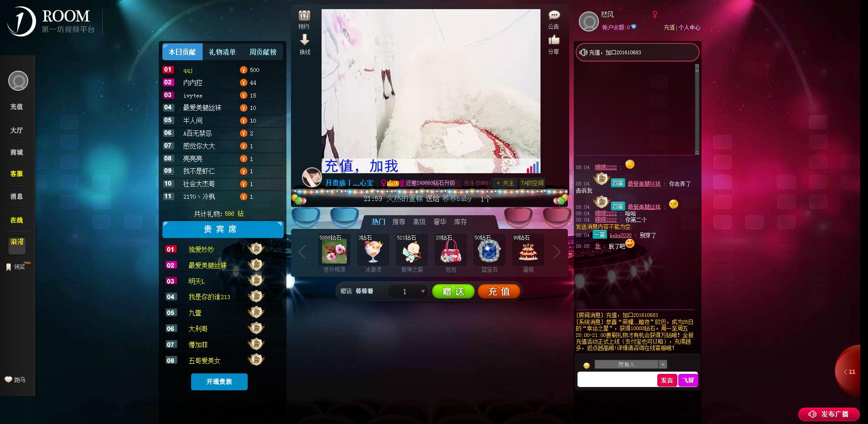Follow the host with + 关注
This screenshot has width=868, height=424.
pyautogui.click(x=505, y=183)
